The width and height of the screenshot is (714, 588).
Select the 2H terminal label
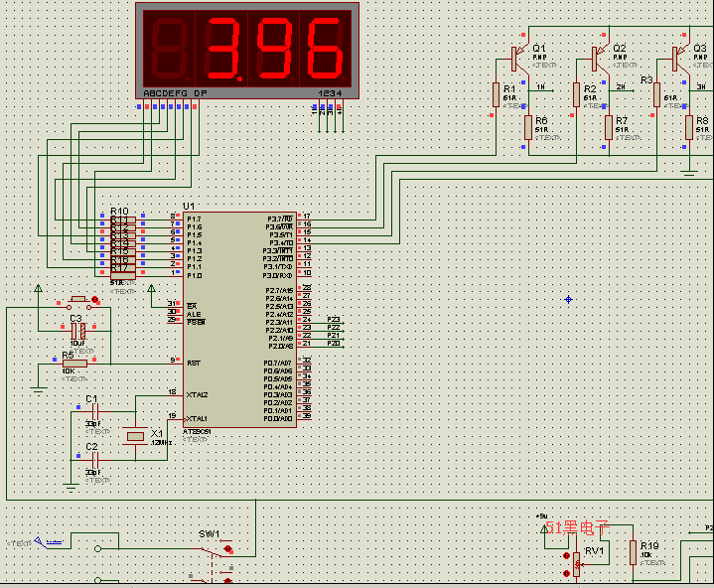[621, 86]
